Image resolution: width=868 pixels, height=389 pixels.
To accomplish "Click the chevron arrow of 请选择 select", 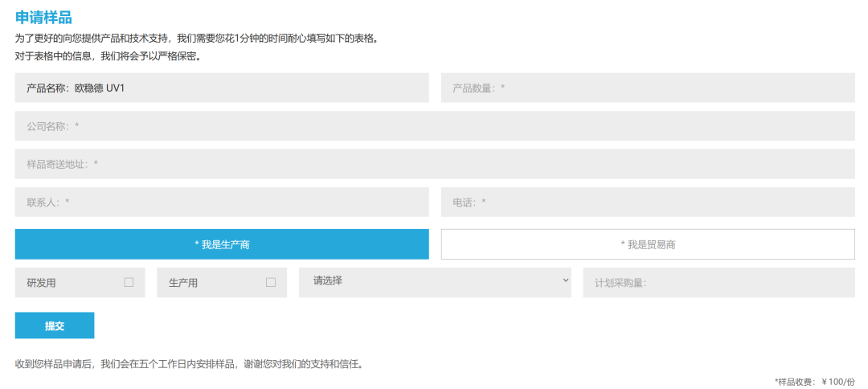I will [x=565, y=280].
